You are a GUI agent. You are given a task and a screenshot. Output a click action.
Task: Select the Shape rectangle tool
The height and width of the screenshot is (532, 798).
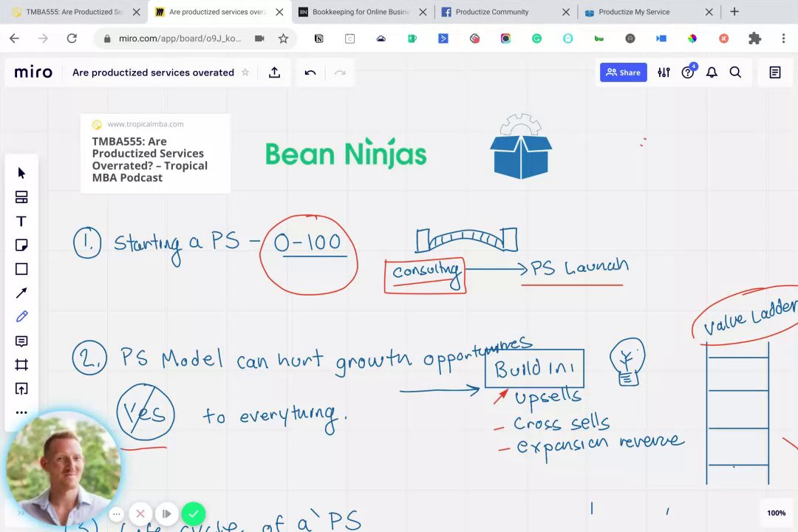[x=21, y=269]
